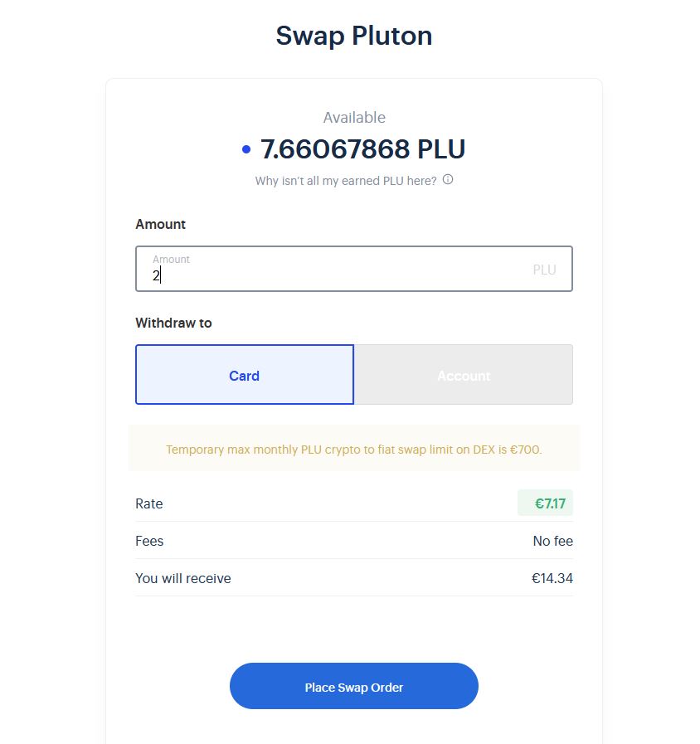
Task: Click the "You will receive" row label
Action: [x=183, y=578]
